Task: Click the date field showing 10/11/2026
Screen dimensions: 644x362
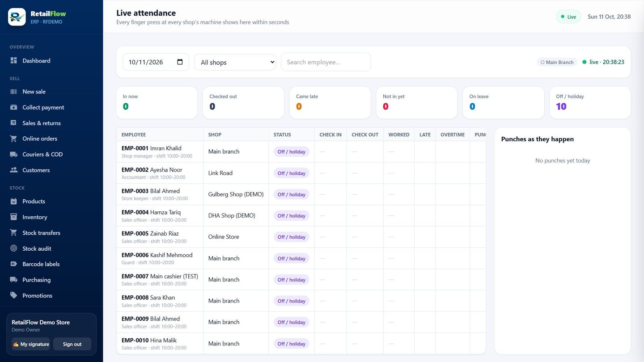Action: 156,62
